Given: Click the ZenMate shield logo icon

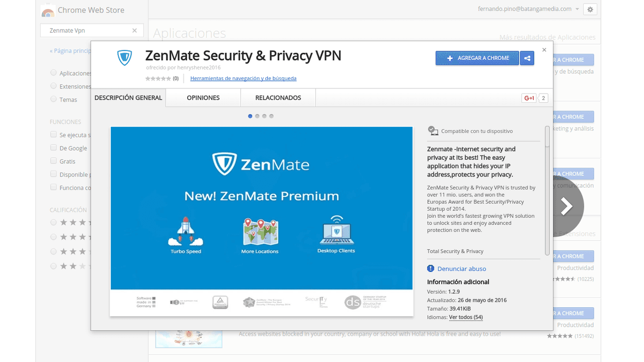Looking at the screenshot, I should point(124,58).
